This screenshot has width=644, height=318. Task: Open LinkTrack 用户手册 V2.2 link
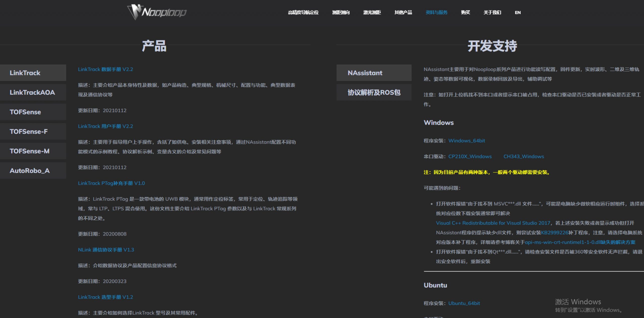[105, 126]
